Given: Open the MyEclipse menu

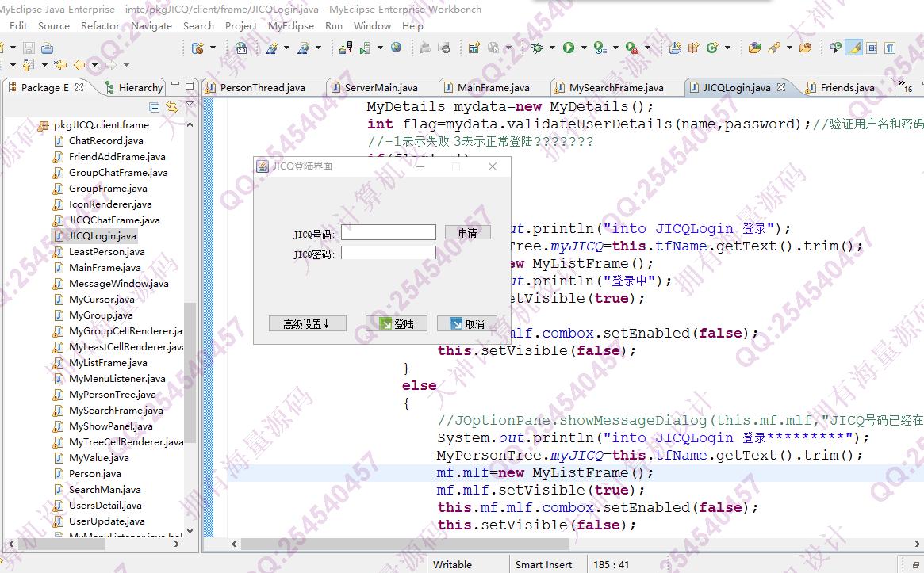Looking at the screenshot, I should pos(291,26).
